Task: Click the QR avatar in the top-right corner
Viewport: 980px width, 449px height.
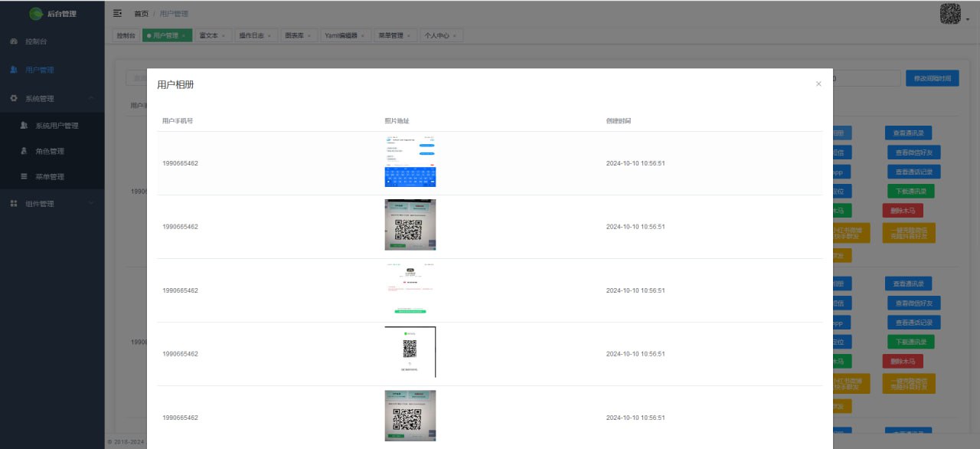Action: pyautogui.click(x=949, y=14)
